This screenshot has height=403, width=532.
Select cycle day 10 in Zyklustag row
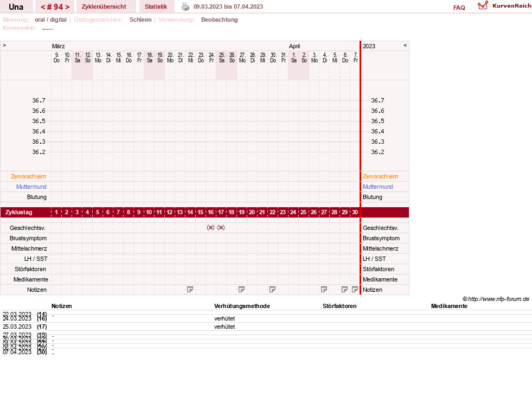pyautogui.click(x=149, y=213)
